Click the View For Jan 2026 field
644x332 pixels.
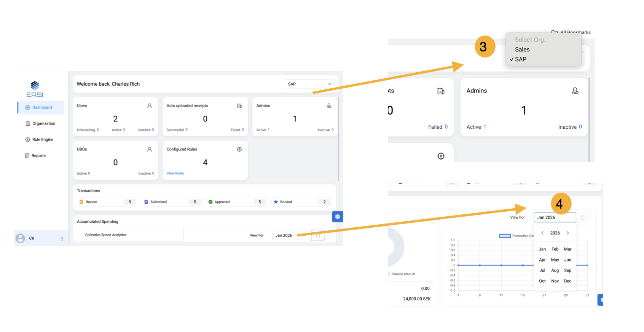coord(554,217)
